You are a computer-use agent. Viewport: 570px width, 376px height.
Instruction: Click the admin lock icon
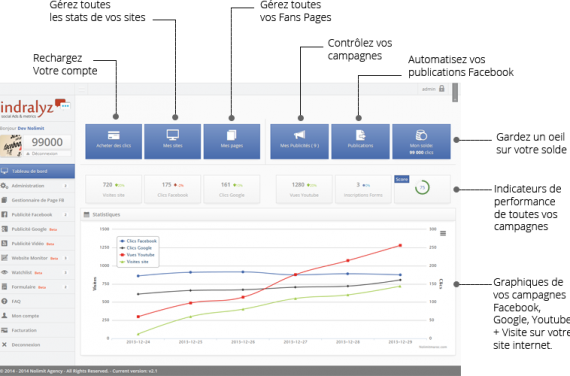click(x=442, y=89)
